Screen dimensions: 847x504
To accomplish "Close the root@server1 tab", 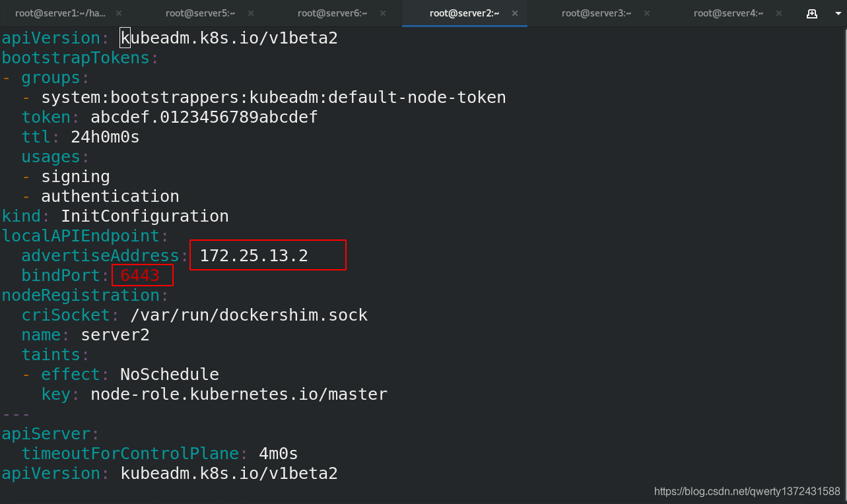I will click(x=119, y=13).
